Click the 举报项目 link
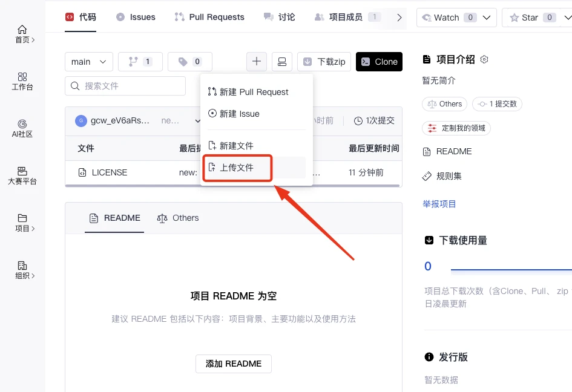Image resolution: width=572 pixels, height=392 pixels. pos(439,204)
